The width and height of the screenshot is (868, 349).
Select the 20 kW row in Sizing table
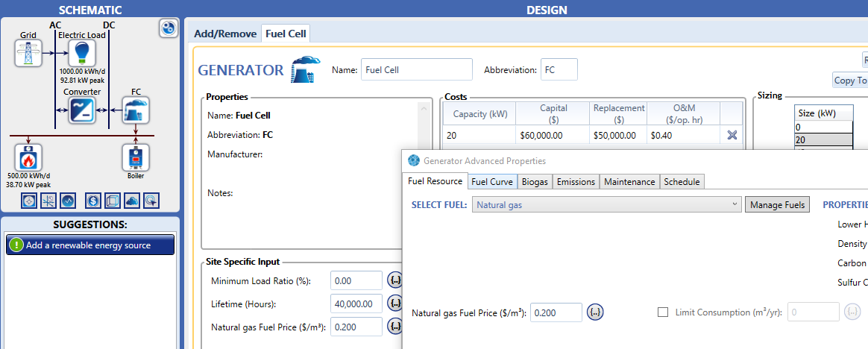[823, 139]
